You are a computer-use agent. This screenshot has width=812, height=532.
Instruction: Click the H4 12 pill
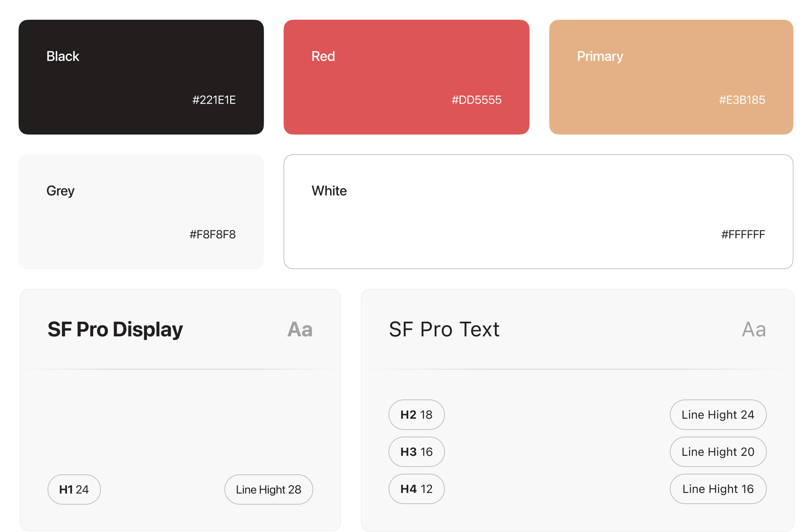coord(416,489)
